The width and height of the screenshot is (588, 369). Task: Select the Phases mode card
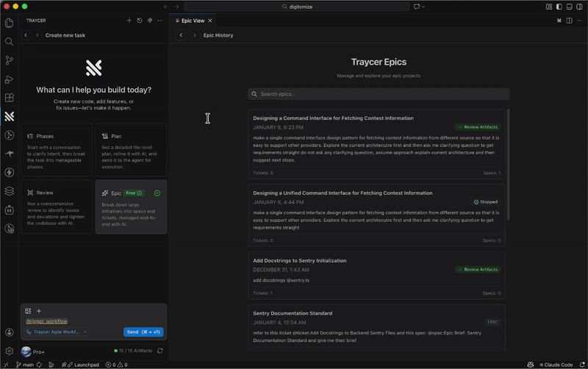[x=57, y=150]
